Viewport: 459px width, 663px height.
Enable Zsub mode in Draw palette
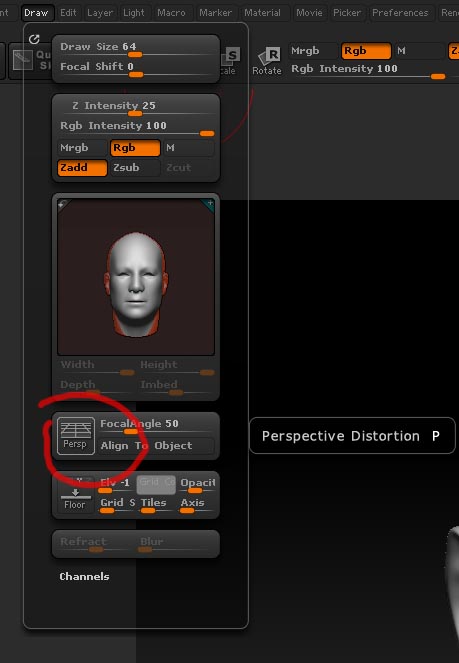click(x=135, y=167)
